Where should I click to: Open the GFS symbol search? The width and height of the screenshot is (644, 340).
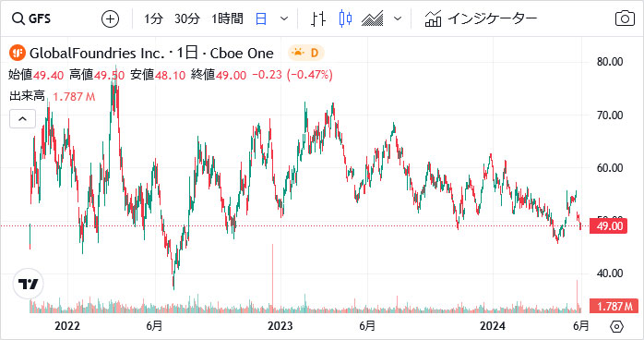tap(31, 18)
